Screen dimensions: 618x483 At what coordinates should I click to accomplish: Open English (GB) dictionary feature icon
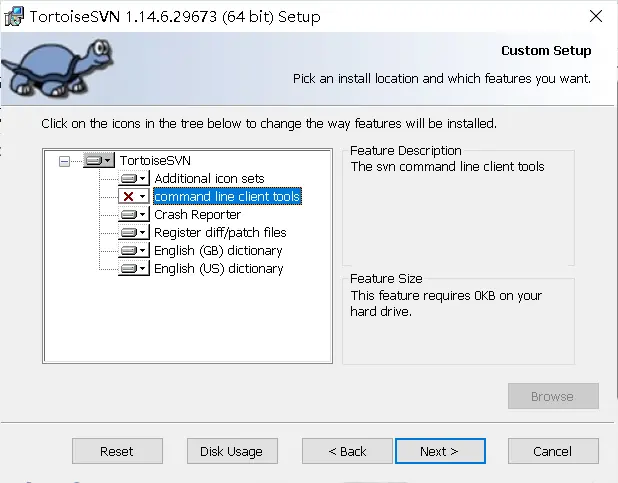pyautogui.click(x=134, y=250)
